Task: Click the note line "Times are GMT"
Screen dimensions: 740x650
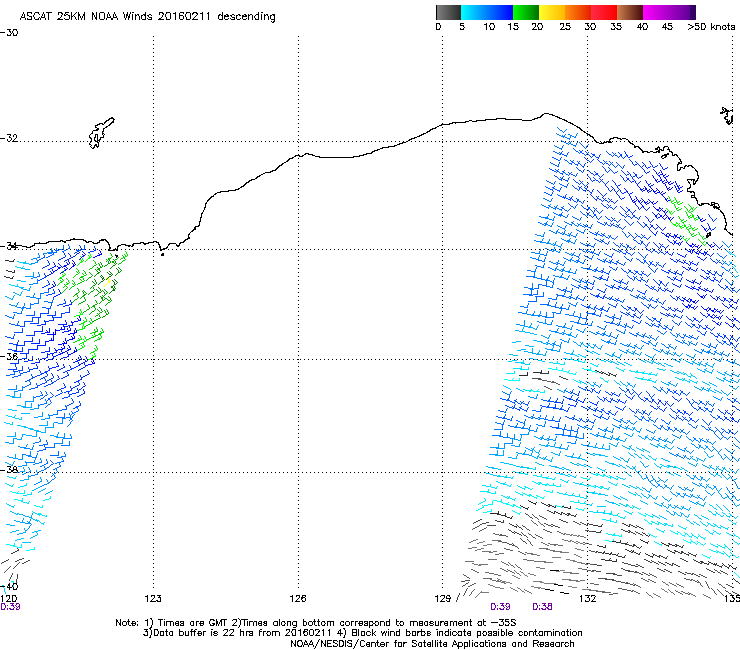Action: pos(193,623)
